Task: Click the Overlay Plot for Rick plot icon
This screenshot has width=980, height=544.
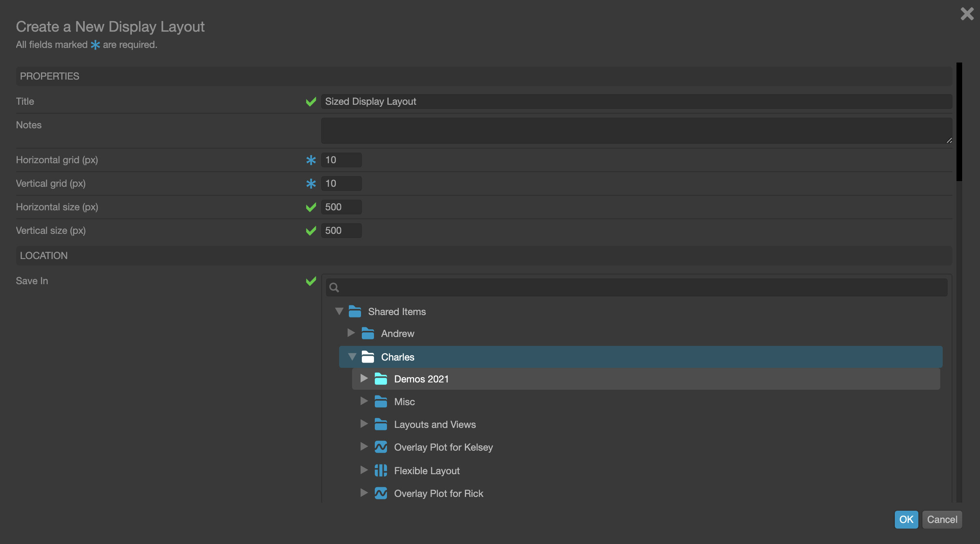Action: click(381, 493)
